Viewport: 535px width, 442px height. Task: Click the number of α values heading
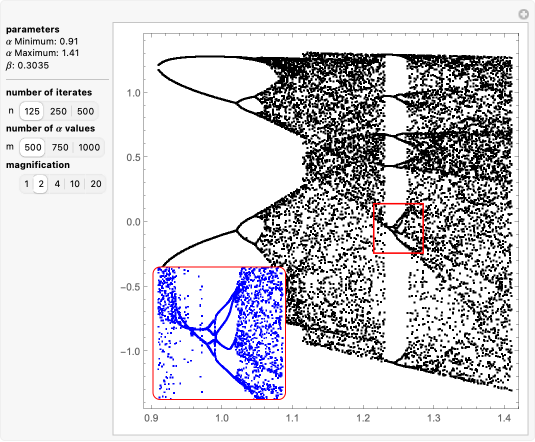coord(50,129)
